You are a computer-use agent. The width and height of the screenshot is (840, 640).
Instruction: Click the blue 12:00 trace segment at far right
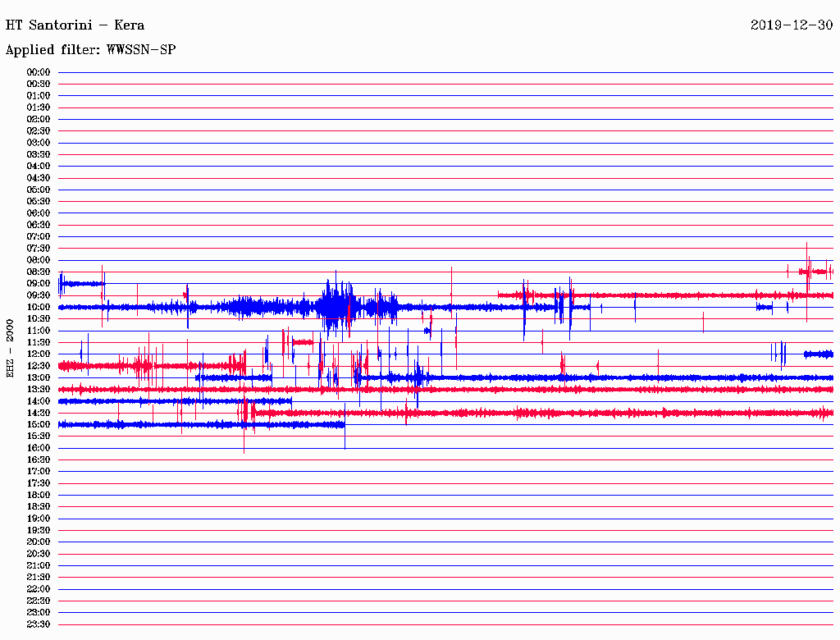819,354
